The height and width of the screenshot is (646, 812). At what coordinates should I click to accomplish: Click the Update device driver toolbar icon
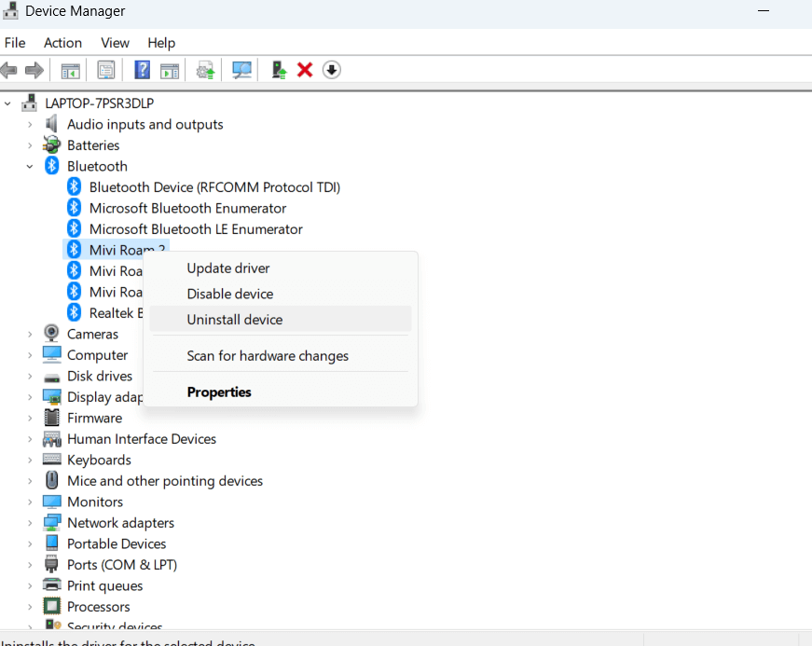pos(278,70)
